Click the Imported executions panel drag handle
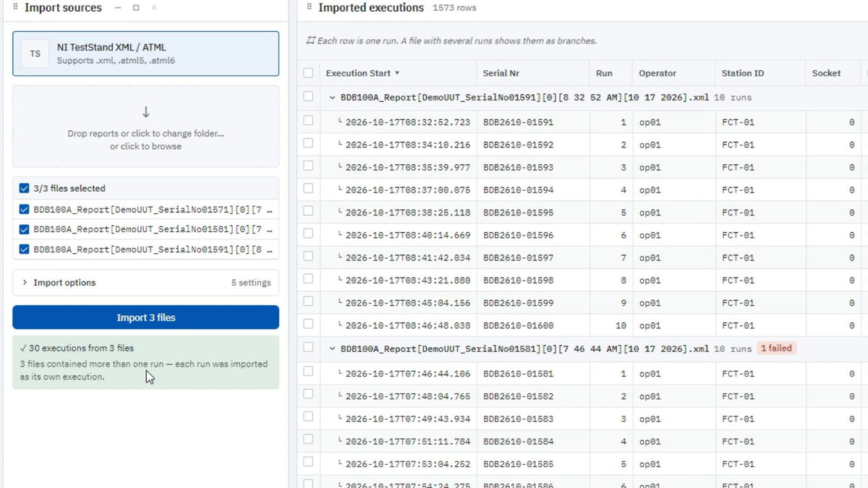The width and height of the screenshot is (868, 488). pos(309,7)
